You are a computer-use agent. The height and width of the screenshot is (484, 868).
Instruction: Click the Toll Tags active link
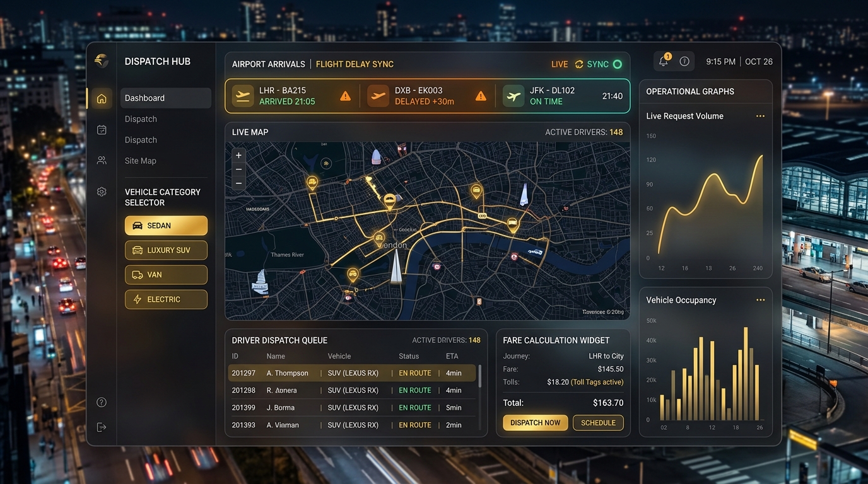coord(597,382)
